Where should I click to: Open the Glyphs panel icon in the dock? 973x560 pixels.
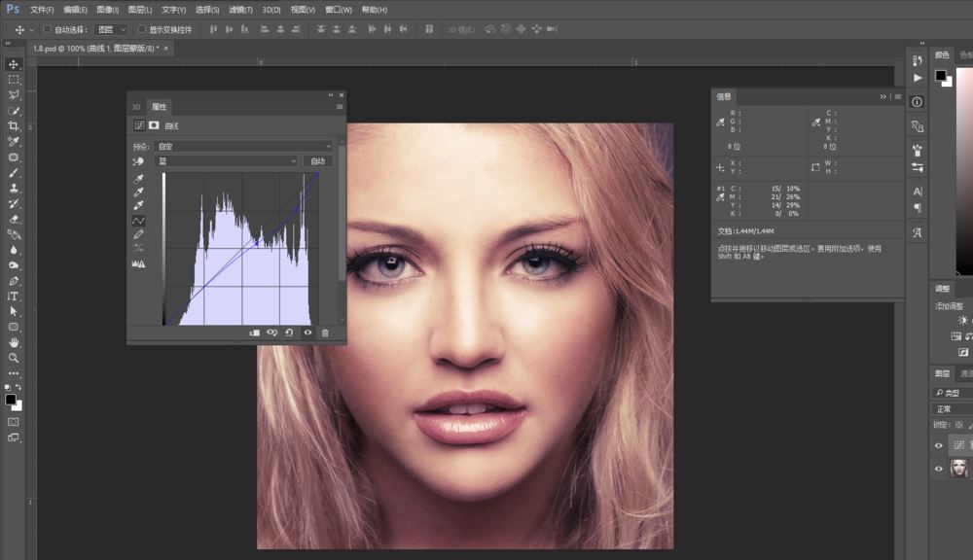pyautogui.click(x=918, y=232)
